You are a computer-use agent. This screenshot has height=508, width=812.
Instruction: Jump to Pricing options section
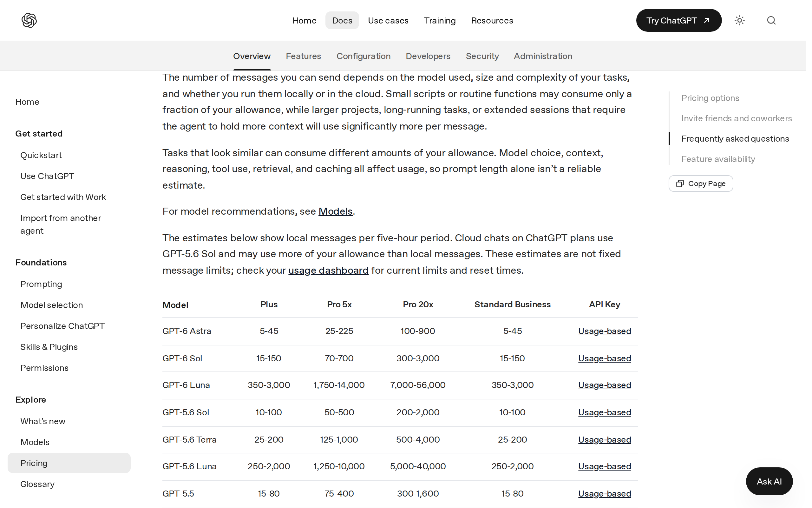click(710, 98)
